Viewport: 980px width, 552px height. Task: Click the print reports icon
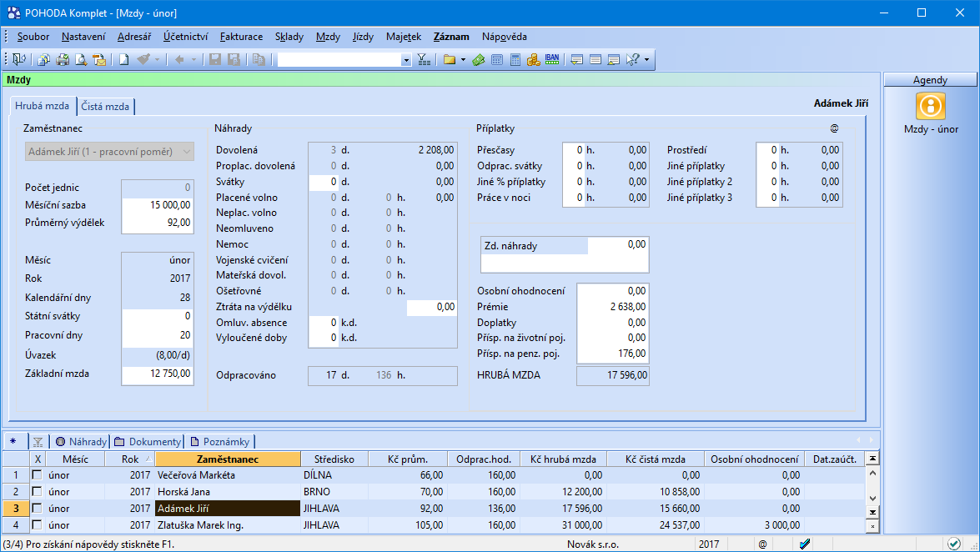point(43,59)
